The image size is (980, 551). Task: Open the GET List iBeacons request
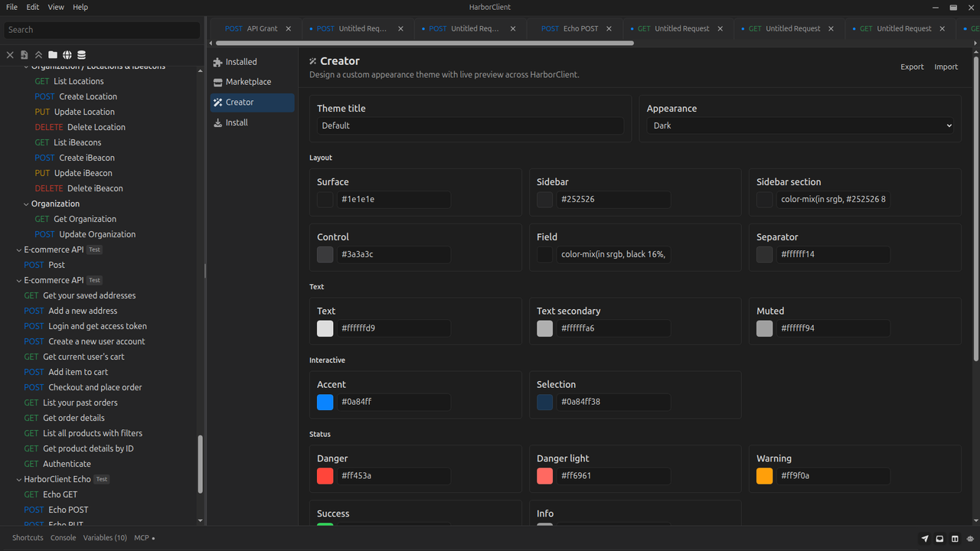(67, 142)
